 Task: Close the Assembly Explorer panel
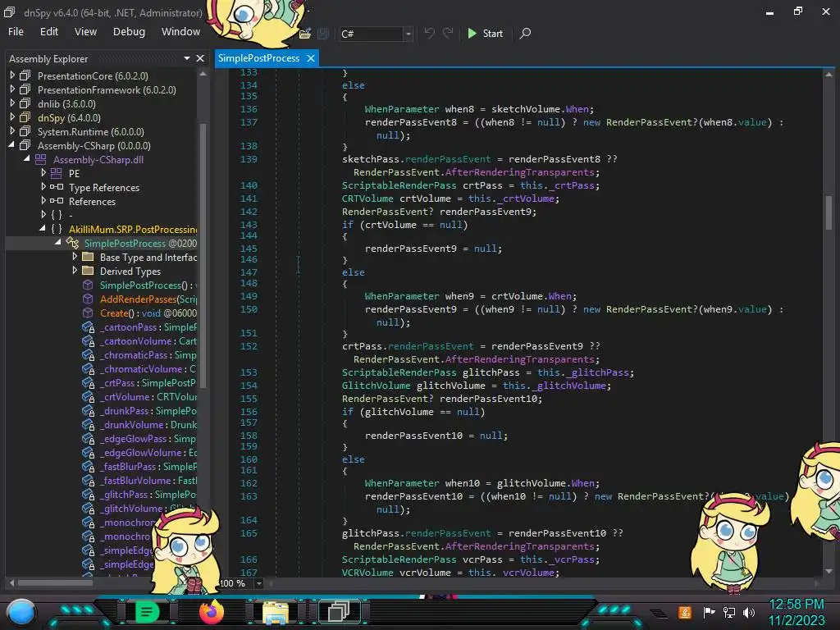click(200, 58)
